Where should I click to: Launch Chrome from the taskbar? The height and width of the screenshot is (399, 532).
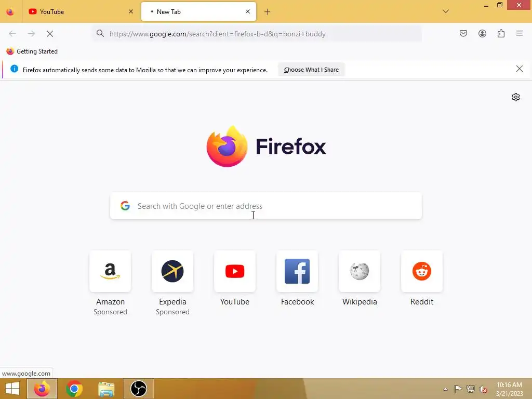tap(74, 389)
